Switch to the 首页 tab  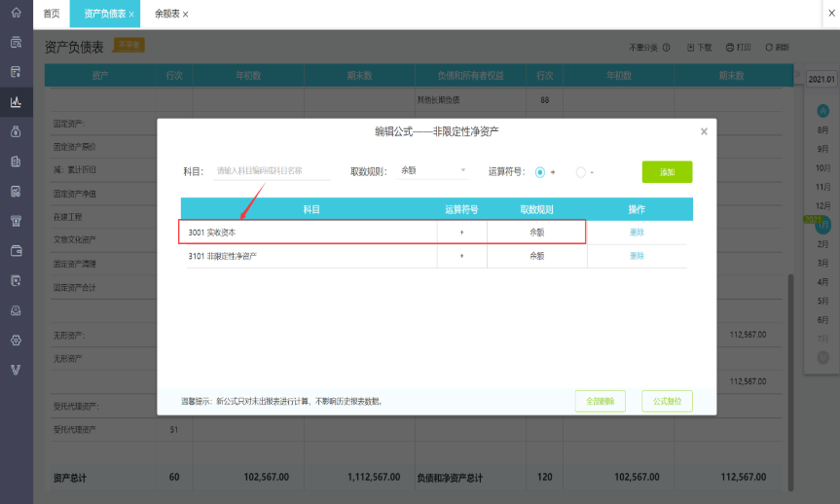(52, 14)
